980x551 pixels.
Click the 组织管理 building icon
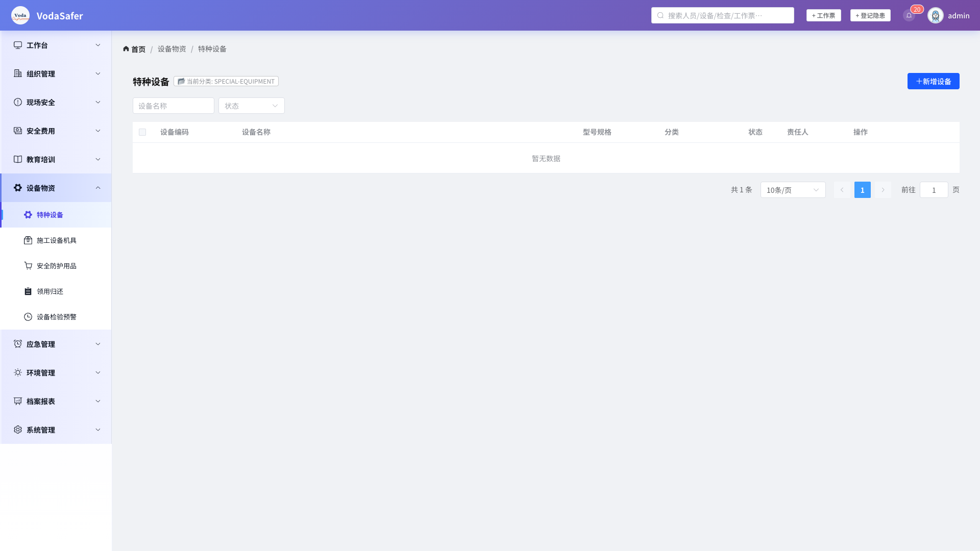pos(18,73)
